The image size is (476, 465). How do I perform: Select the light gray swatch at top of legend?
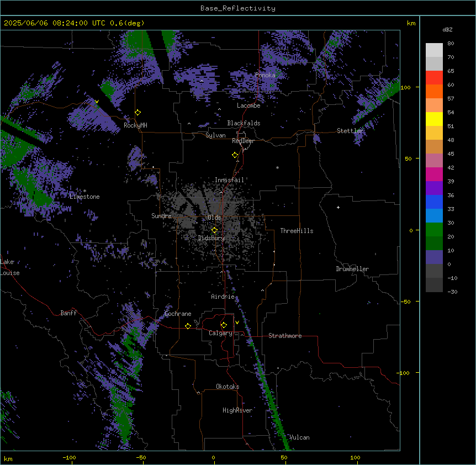point(434,50)
